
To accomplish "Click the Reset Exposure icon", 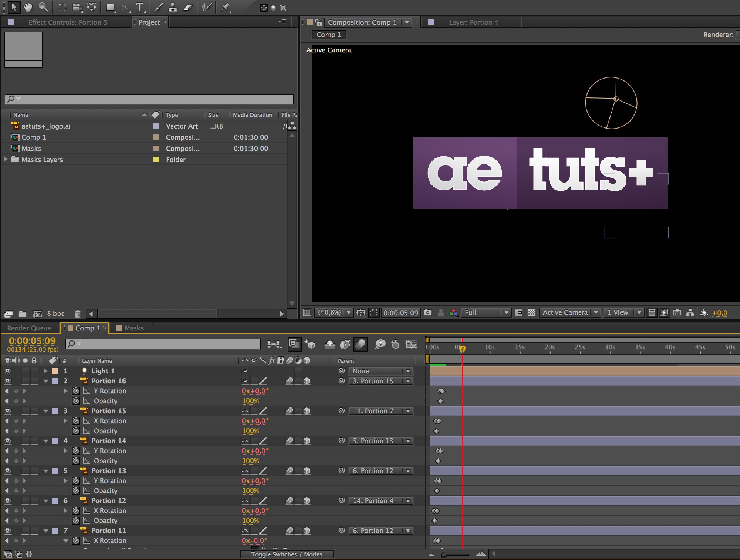I will pos(704,313).
